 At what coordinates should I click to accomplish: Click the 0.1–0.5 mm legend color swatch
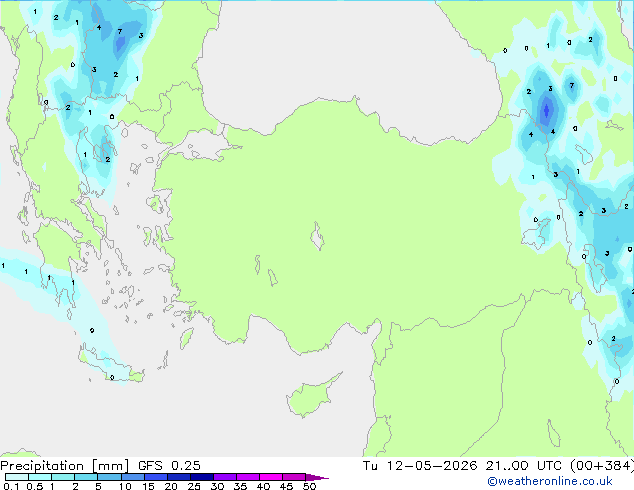pyautogui.click(x=17, y=477)
